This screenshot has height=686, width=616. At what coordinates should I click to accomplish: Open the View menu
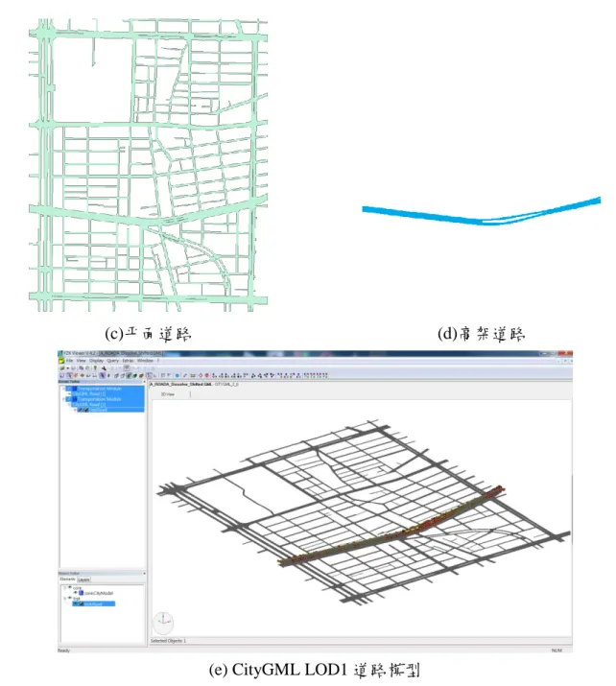tap(81, 361)
